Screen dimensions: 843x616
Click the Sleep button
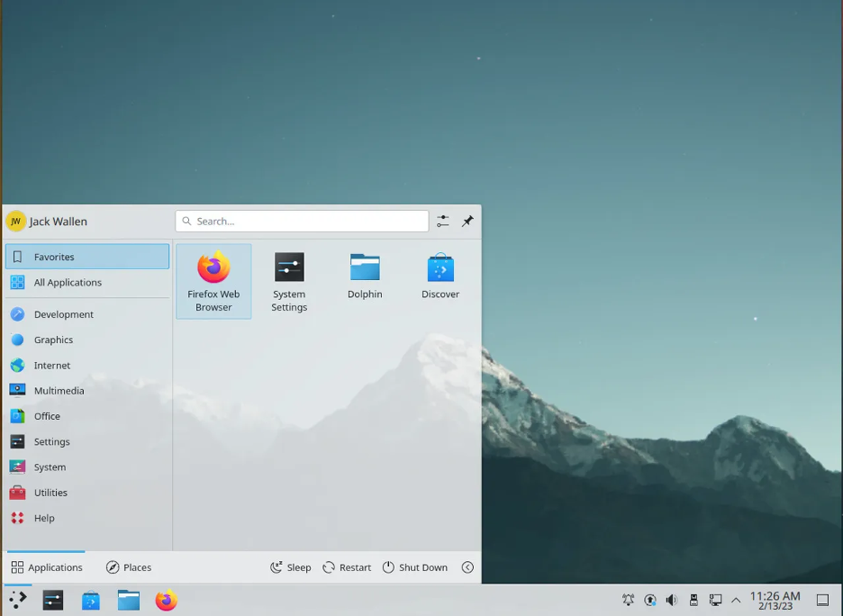(x=290, y=567)
